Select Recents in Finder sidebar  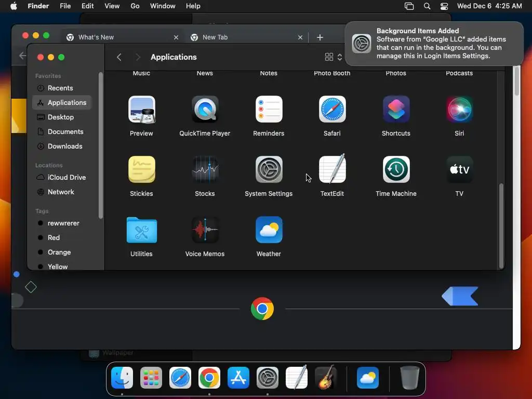(62, 88)
